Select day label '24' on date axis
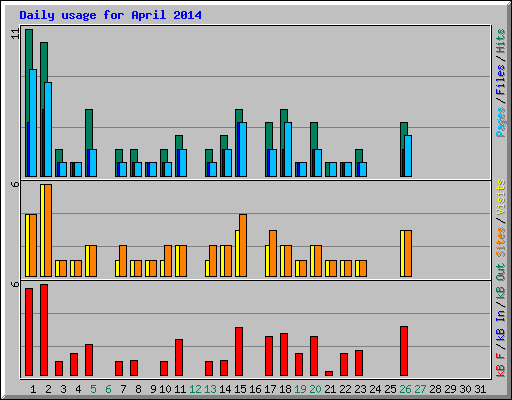The width and height of the screenshot is (512, 400). (x=375, y=389)
